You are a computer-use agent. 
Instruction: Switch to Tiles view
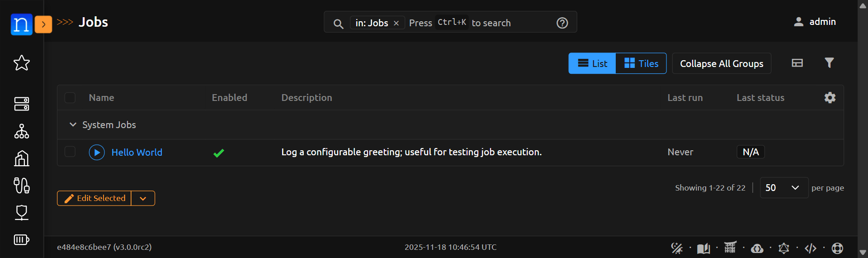point(641,63)
